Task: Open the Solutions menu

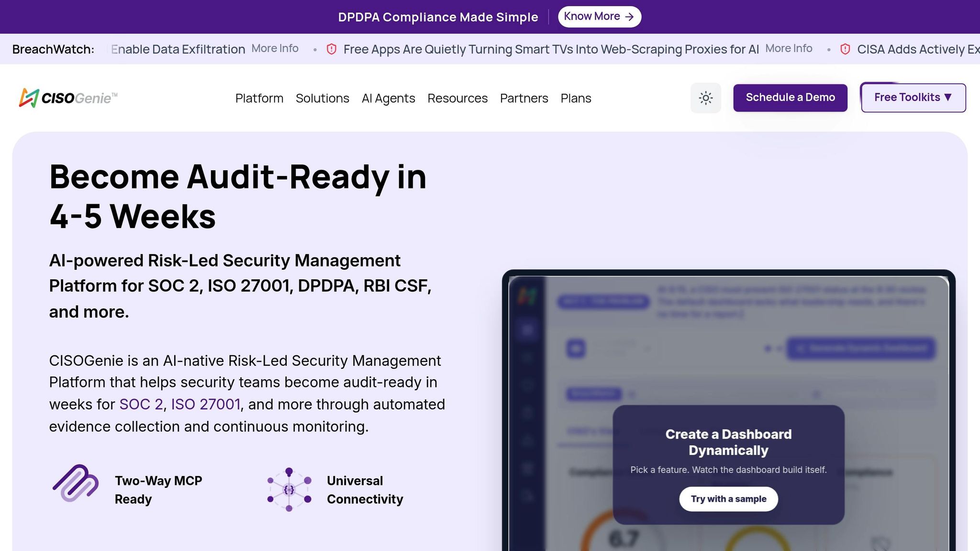Action: (x=323, y=98)
